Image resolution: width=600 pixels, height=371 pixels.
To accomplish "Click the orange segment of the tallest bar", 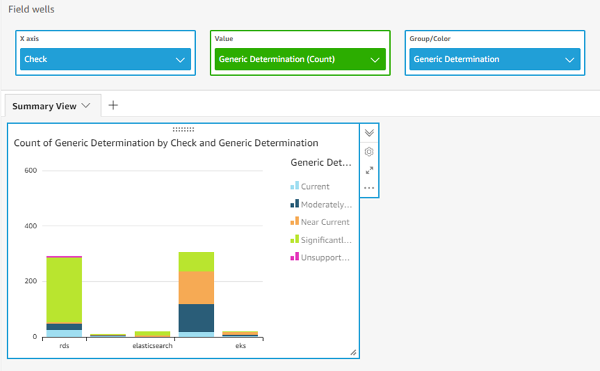I will coord(196,288).
